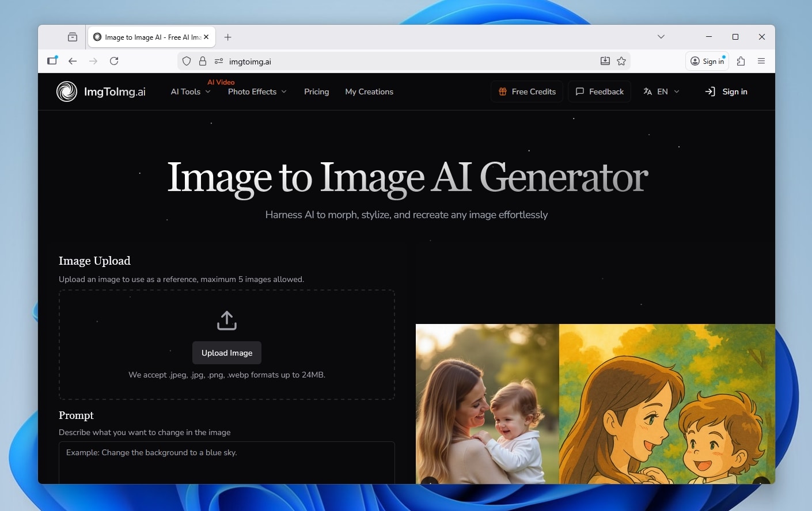The width and height of the screenshot is (812, 511).
Task: Expand the AI Tools dropdown menu
Action: pyautogui.click(x=191, y=91)
